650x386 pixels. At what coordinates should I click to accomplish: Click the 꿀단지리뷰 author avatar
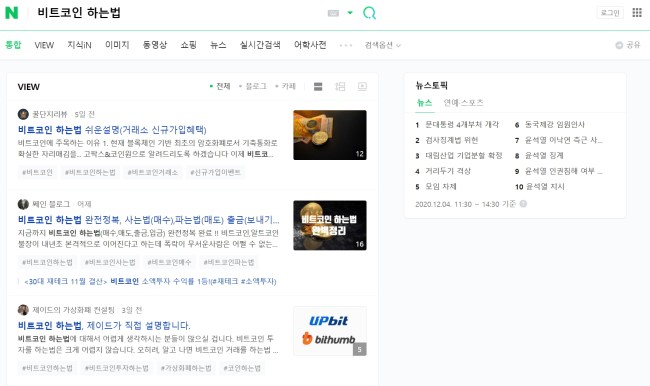tap(23, 114)
